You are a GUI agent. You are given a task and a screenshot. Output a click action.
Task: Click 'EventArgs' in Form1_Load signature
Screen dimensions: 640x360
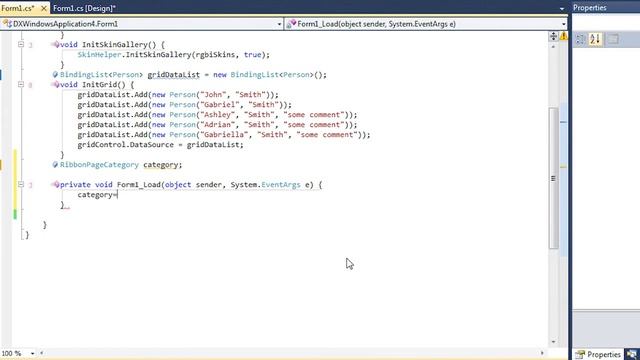pyautogui.click(x=280, y=184)
